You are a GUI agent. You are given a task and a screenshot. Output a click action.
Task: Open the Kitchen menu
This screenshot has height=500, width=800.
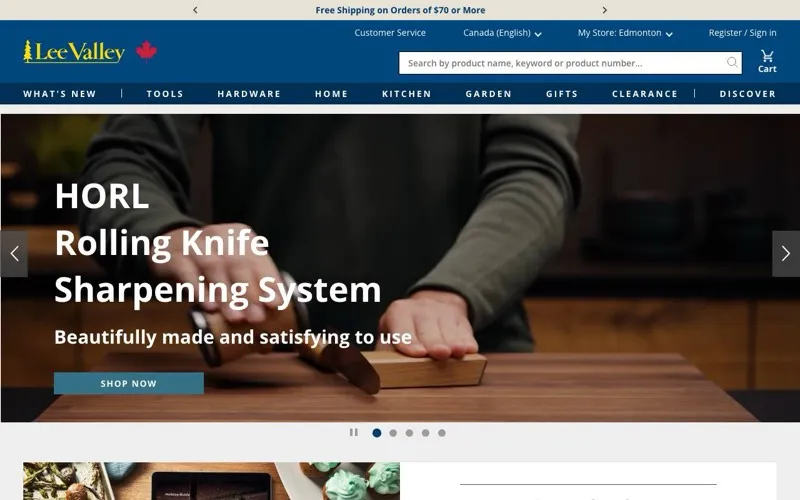pyautogui.click(x=407, y=94)
